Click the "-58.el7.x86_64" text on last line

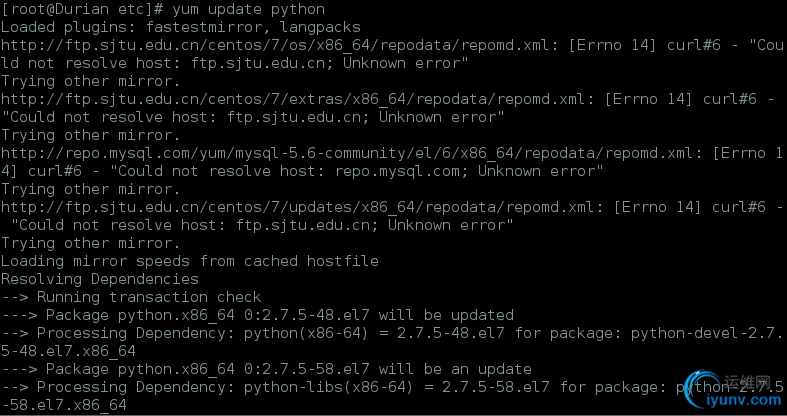[x=64, y=405]
